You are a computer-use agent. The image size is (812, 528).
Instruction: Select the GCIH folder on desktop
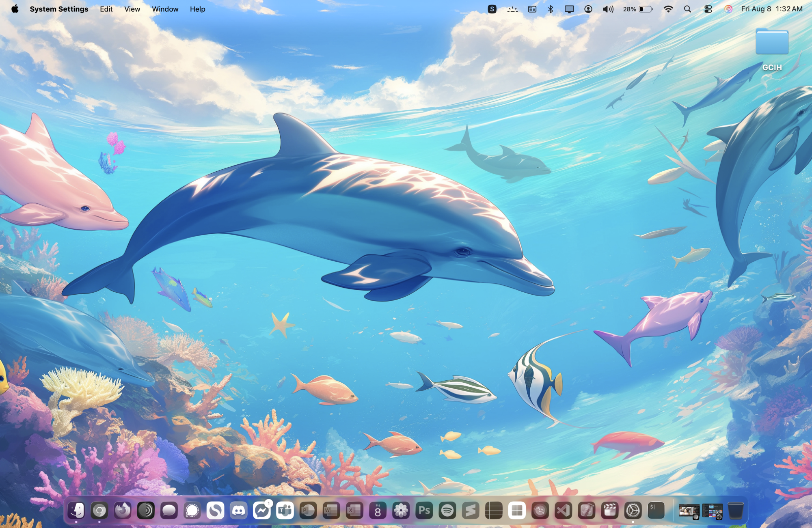click(772, 43)
